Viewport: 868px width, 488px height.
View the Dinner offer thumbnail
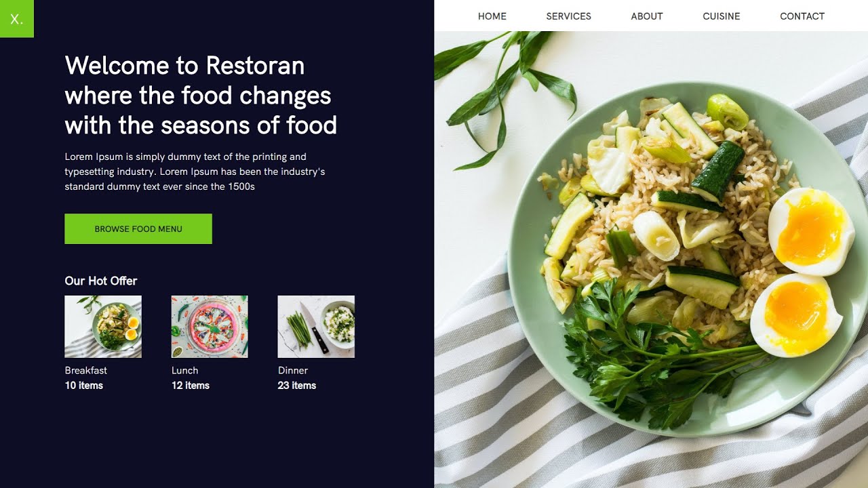point(316,327)
